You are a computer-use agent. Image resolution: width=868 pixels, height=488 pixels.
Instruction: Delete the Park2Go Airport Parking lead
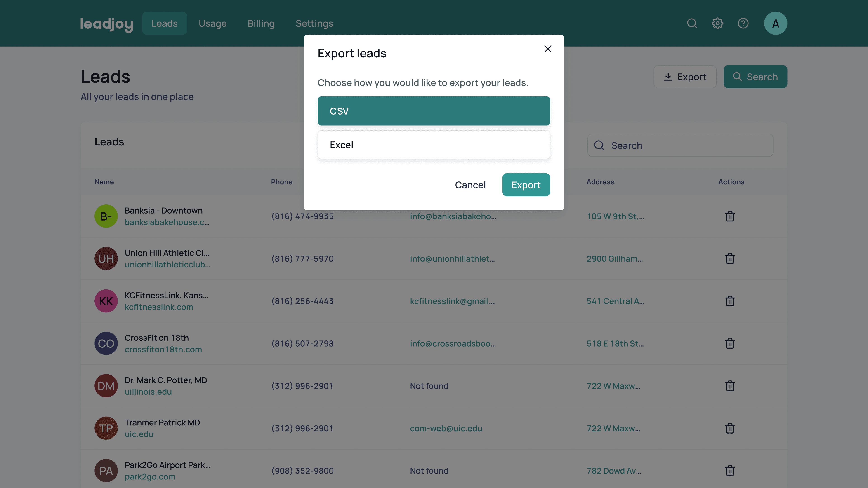coord(730,471)
